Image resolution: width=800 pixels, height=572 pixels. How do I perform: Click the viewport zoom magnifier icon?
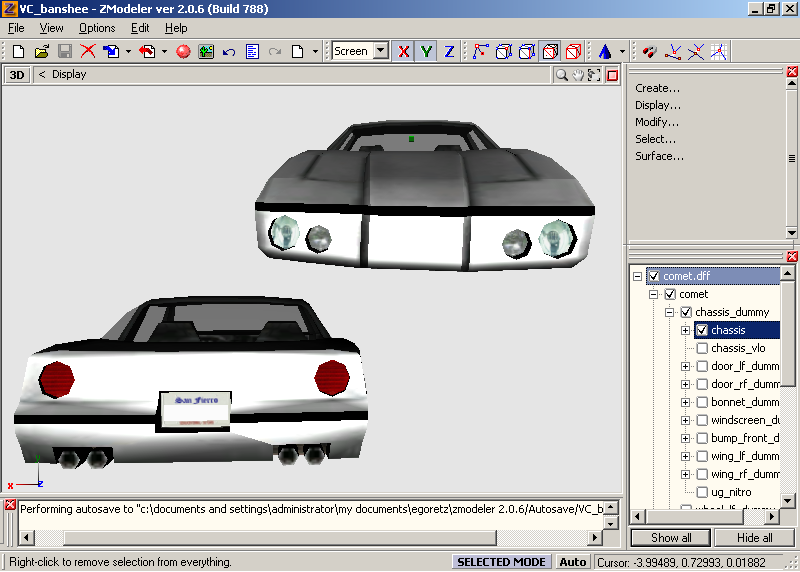coord(562,76)
